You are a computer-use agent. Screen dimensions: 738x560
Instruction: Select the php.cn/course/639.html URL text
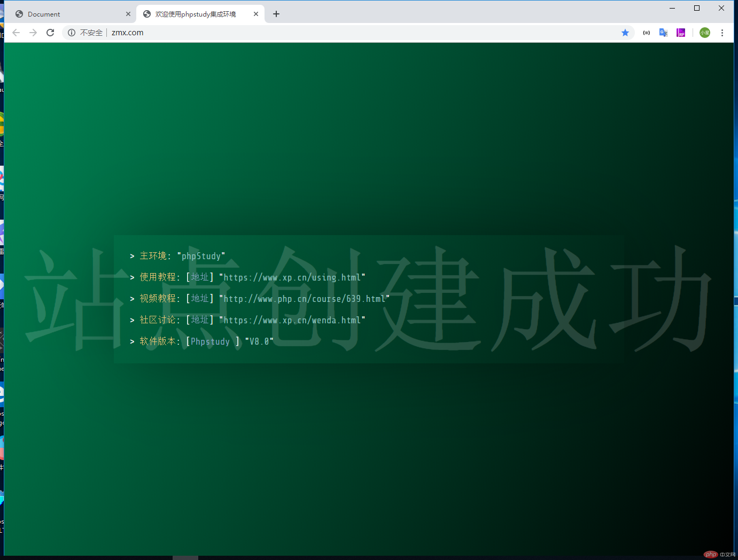coord(305,299)
